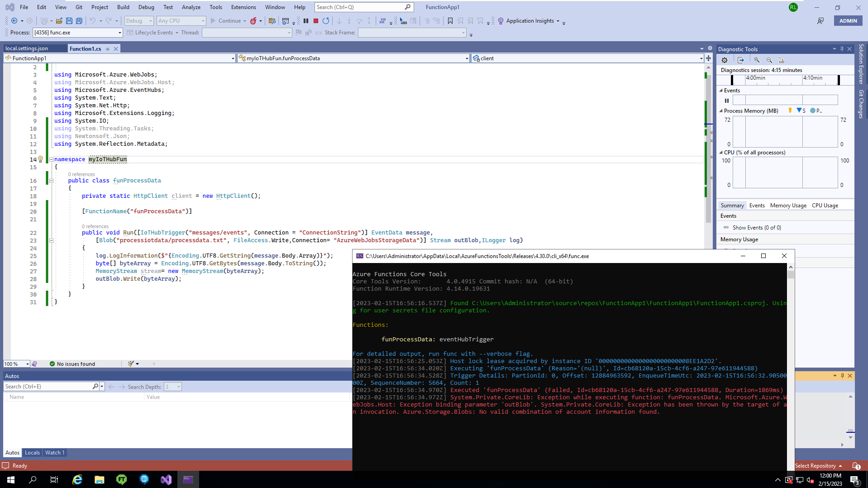
Task: Restart the debugging session
Action: click(x=326, y=20)
